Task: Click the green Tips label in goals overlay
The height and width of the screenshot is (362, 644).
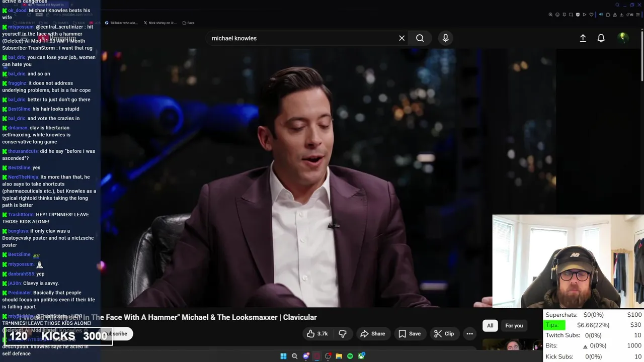Action: (555, 325)
